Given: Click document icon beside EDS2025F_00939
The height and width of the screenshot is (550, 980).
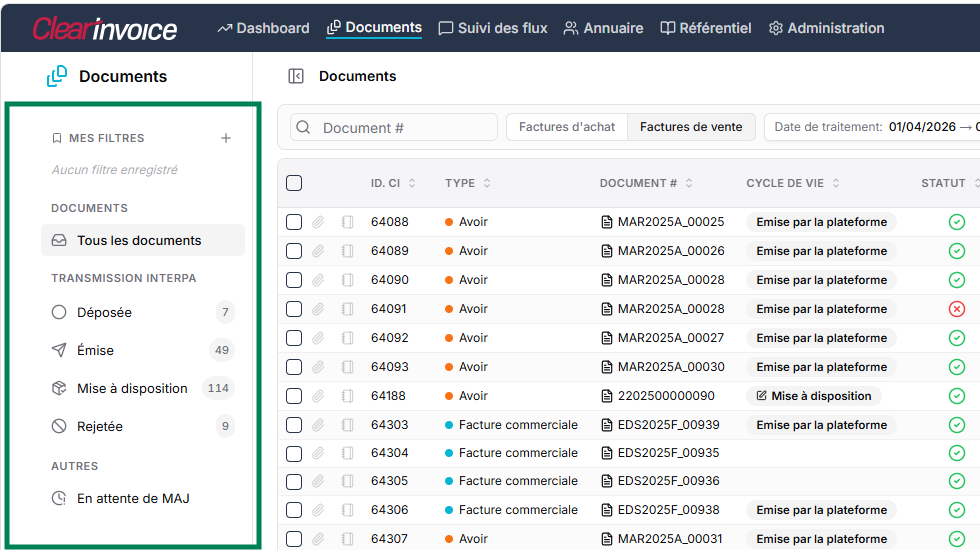Looking at the screenshot, I should pyautogui.click(x=606, y=425).
